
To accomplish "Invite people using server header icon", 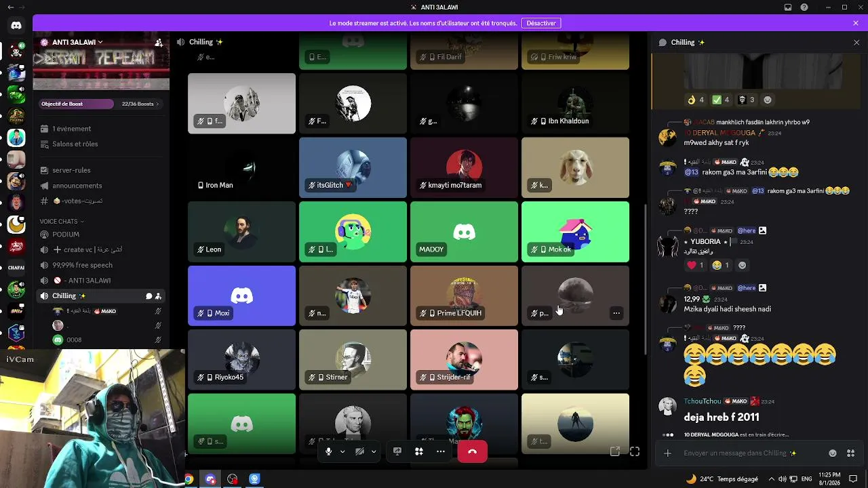I will click(159, 42).
